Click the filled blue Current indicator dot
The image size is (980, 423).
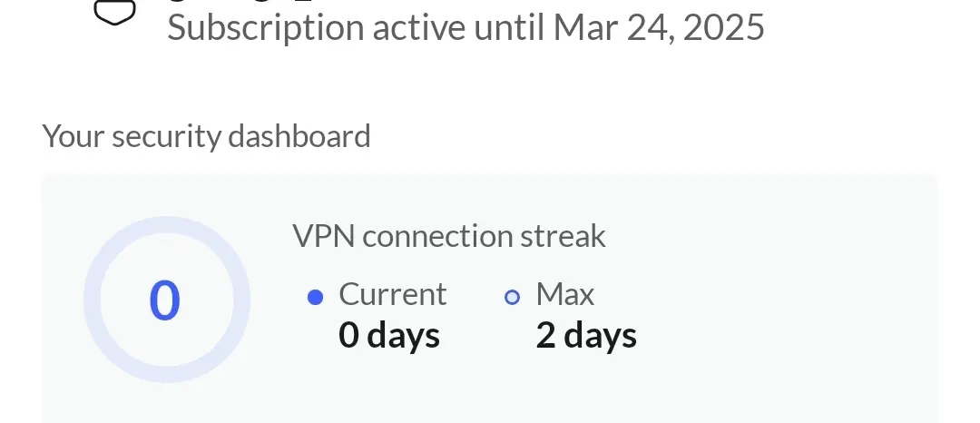pyautogui.click(x=316, y=298)
